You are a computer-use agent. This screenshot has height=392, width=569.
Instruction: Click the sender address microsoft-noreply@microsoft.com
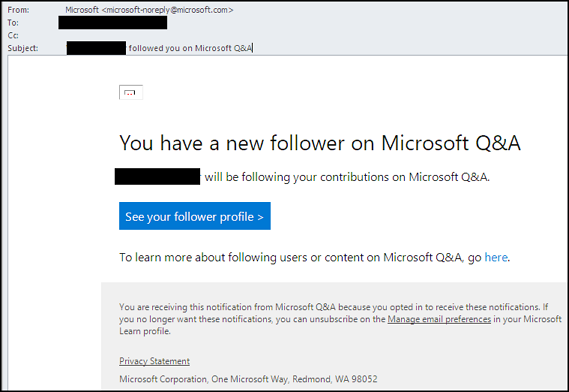tap(167, 10)
